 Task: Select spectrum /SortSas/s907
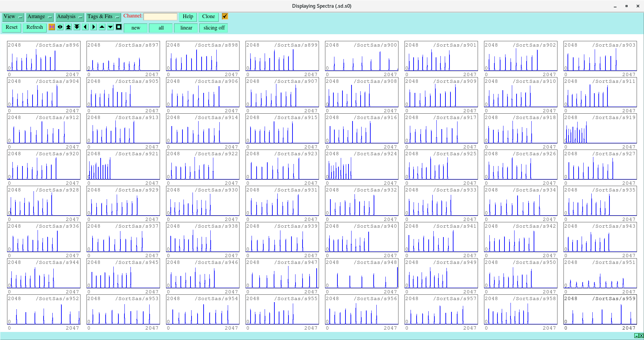282,92
